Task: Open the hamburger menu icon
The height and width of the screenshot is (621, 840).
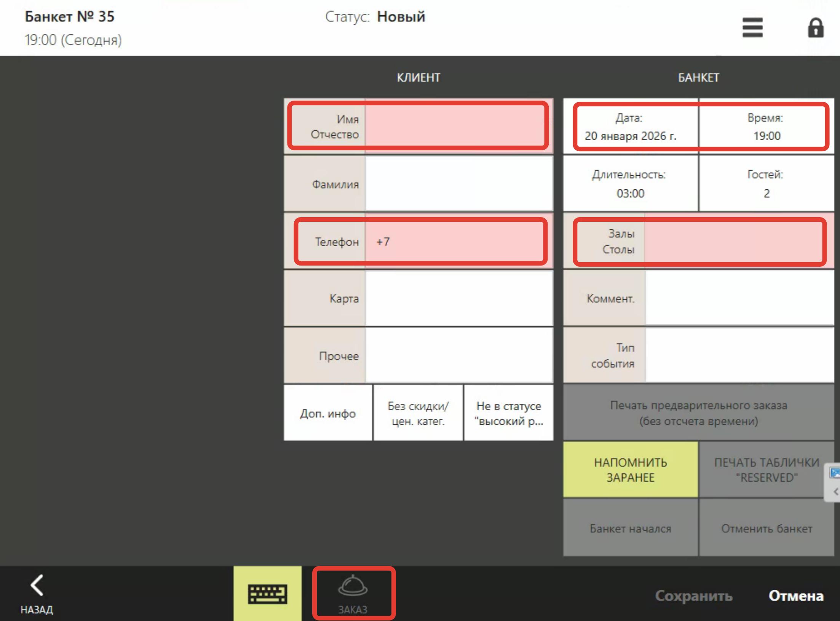Action: click(752, 27)
